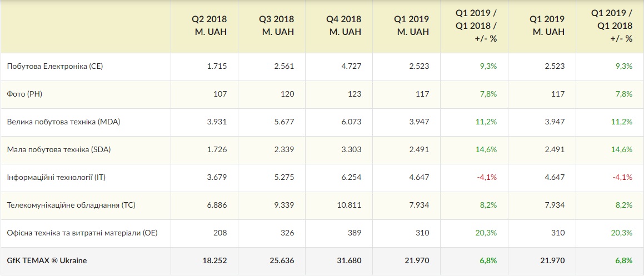
Task: Select the 5.677 cell for MDA in Q3 2018
Action: (284, 122)
